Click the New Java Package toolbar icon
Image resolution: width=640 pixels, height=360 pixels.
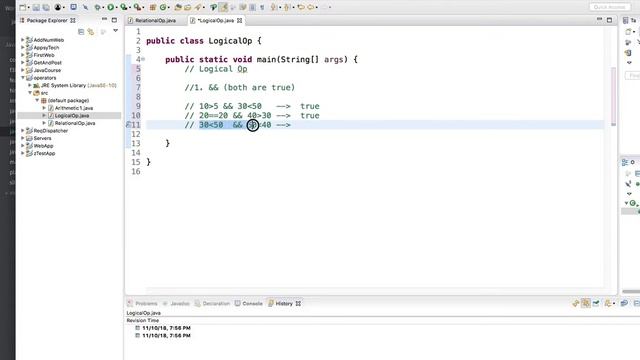pos(153,7)
